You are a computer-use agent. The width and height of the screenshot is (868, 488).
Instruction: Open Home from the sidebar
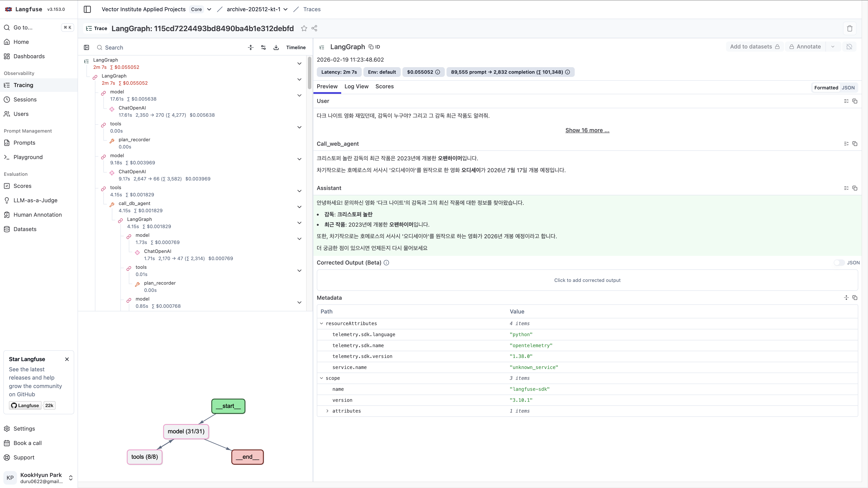tap(39, 42)
